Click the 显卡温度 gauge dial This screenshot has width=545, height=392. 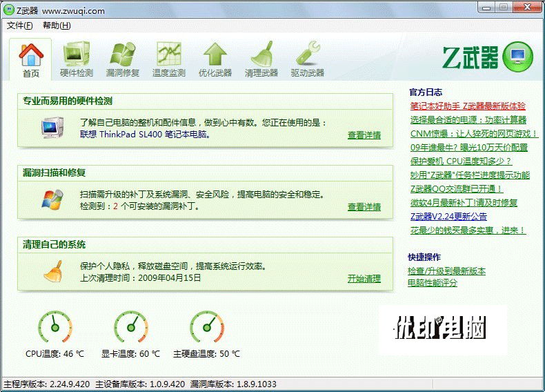coord(131,327)
